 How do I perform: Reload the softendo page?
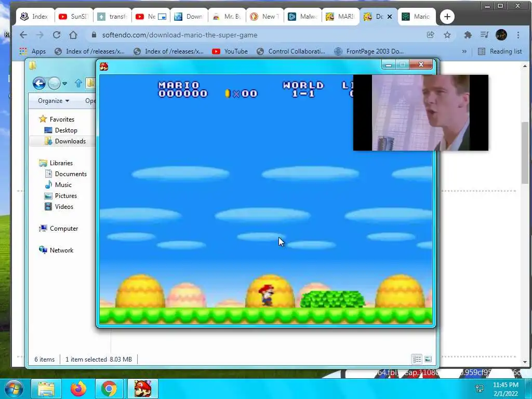(x=57, y=35)
